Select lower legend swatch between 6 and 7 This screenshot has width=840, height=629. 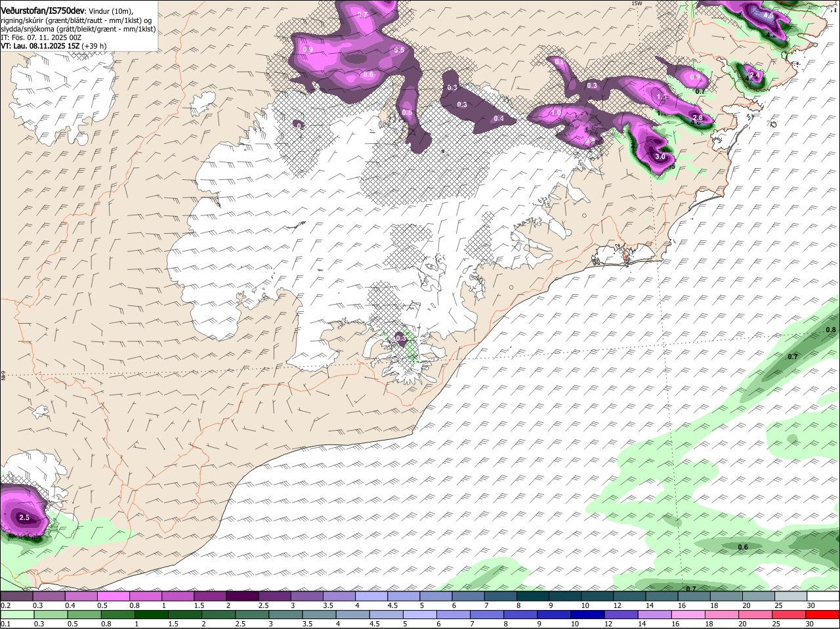(453, 615)
